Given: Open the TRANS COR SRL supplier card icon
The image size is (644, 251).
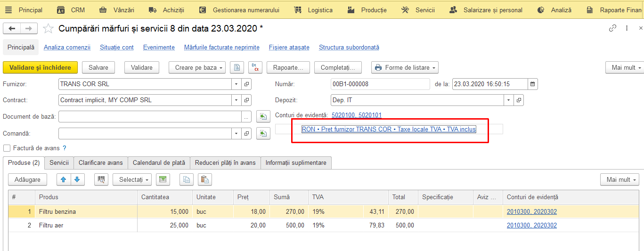Looking at the screenshot, I should click(x=246, y=84).
